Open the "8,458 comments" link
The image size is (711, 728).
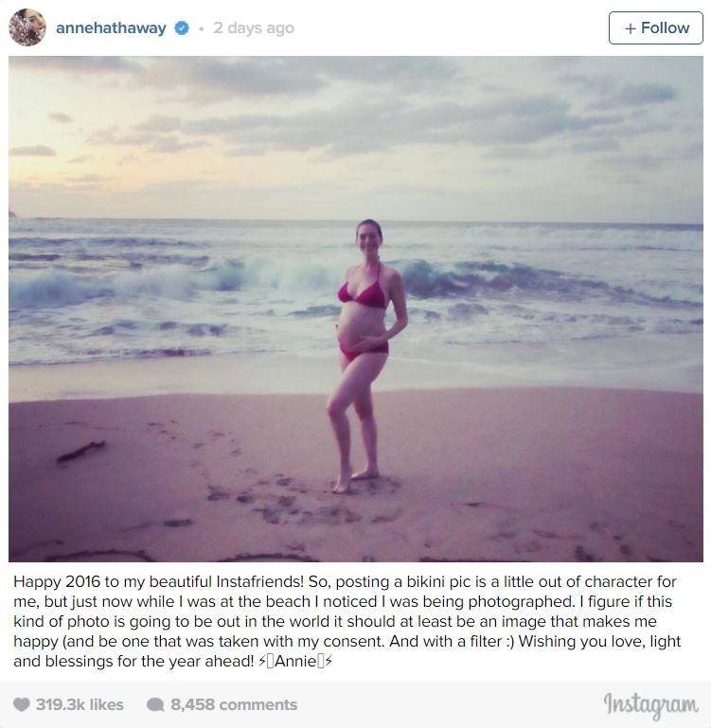click(x=234, y=704)
